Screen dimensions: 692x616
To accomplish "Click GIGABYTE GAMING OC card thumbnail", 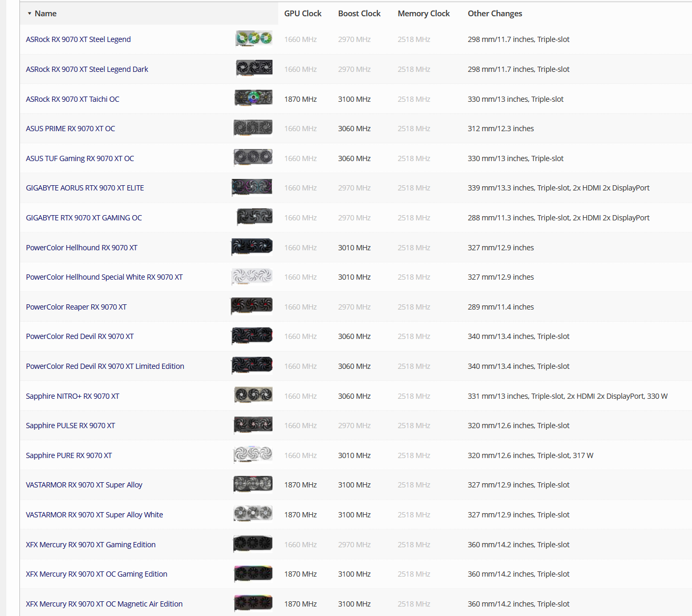I will tap(255, 217).
